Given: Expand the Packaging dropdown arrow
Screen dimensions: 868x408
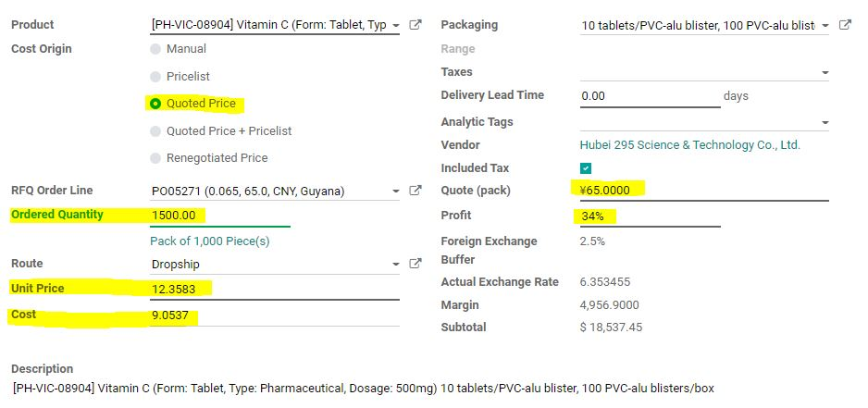Looking at the screenshot, I should (825, 26).
